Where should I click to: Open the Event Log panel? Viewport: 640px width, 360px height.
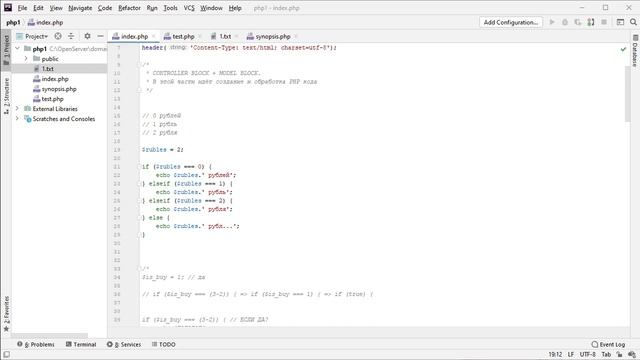pos(608,344)
